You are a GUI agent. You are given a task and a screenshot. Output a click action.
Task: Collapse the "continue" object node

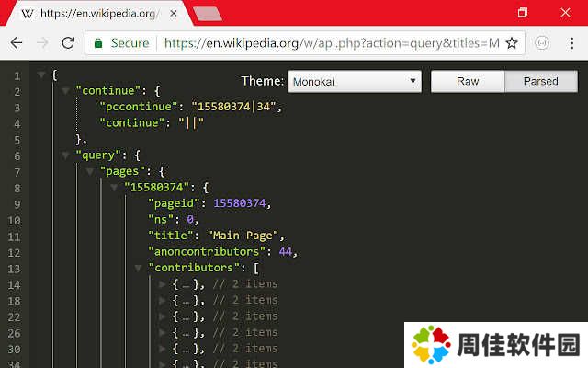click(x=66, y=90)
